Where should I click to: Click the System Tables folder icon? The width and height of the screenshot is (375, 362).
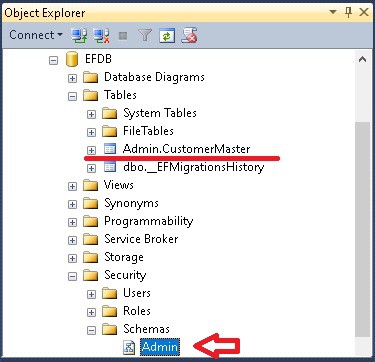pos(109,113)
